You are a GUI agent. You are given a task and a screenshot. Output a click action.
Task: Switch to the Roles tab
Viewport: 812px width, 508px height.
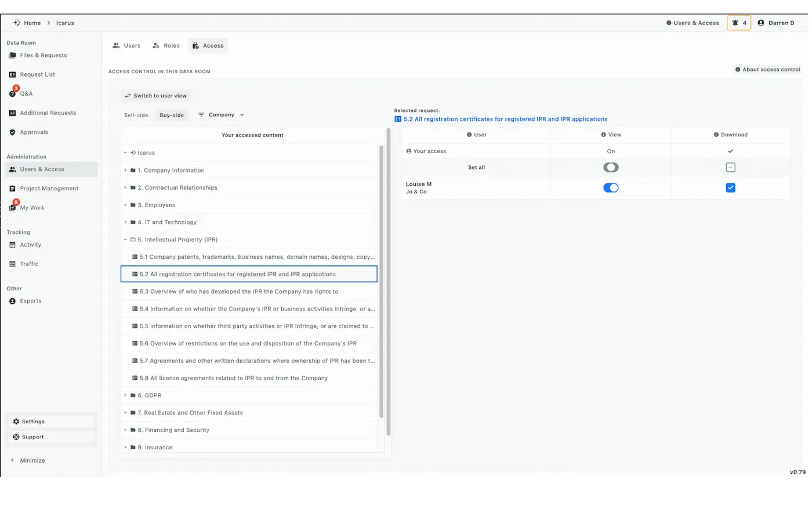[x=166, y=45]
